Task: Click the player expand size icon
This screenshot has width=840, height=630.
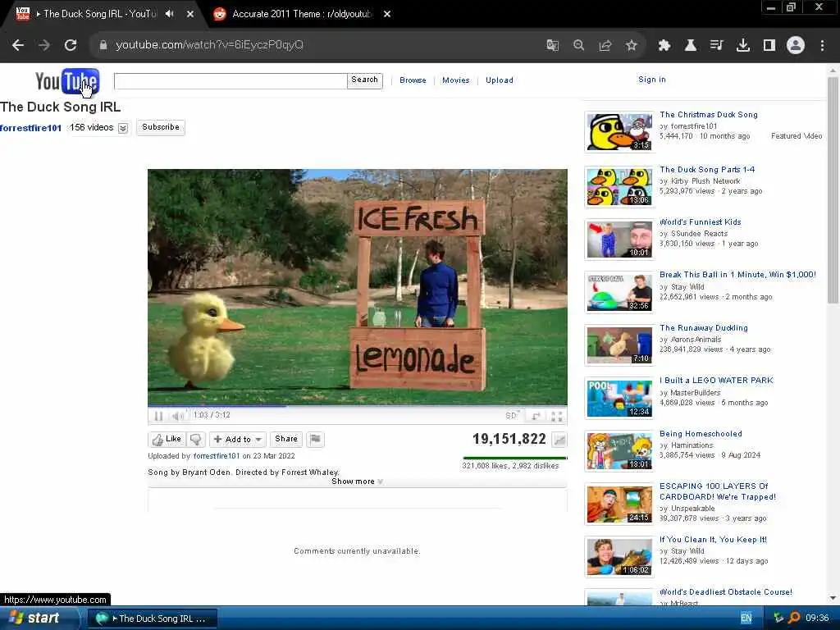Action: point(536,416)
